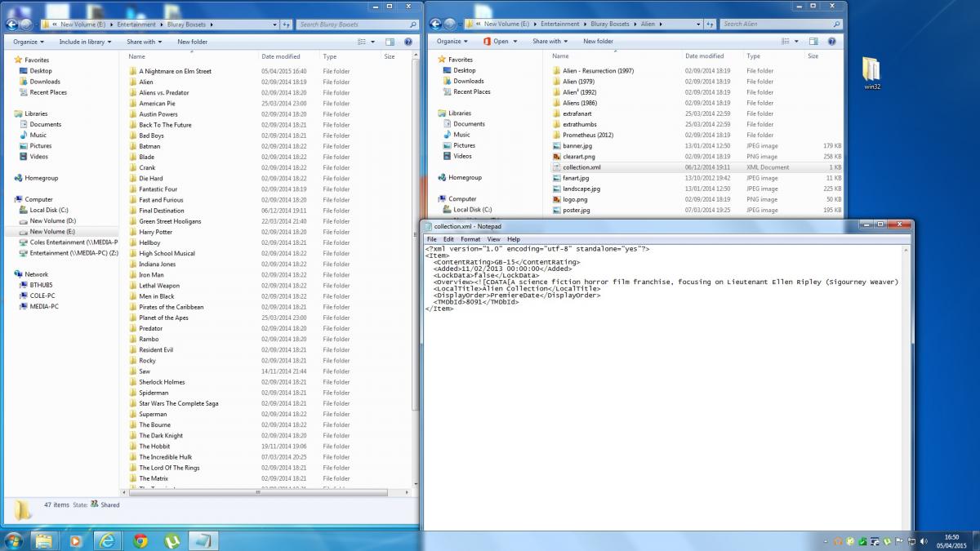Launch Google Chrome from the taskbar
The image size is (980, 551).
point(140,540)
